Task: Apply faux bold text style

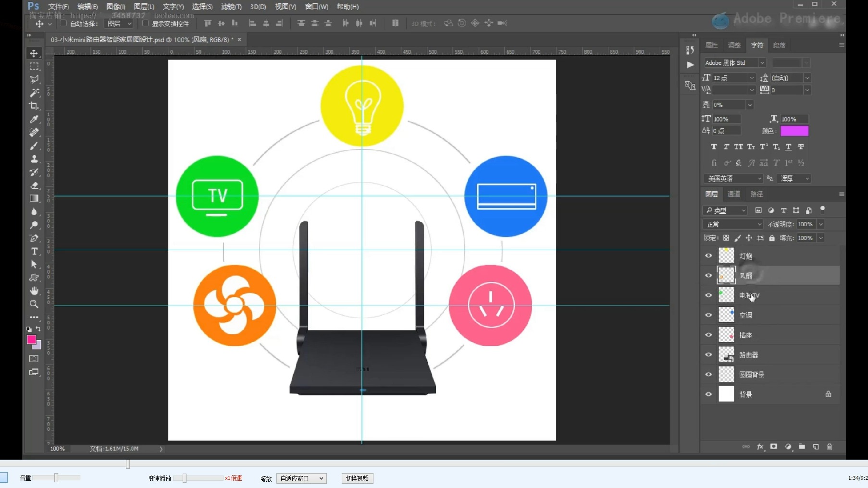Action: (714, 147)
